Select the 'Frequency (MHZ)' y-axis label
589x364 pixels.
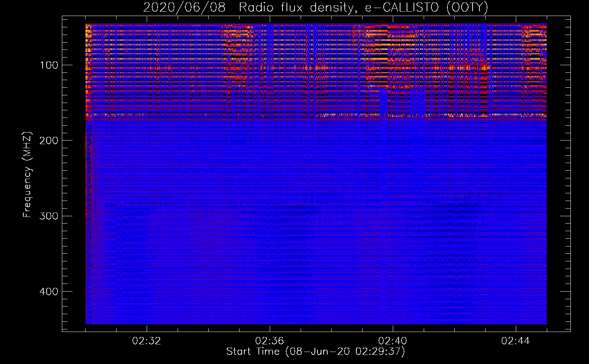pyautogui.click(x=27, y=174)
